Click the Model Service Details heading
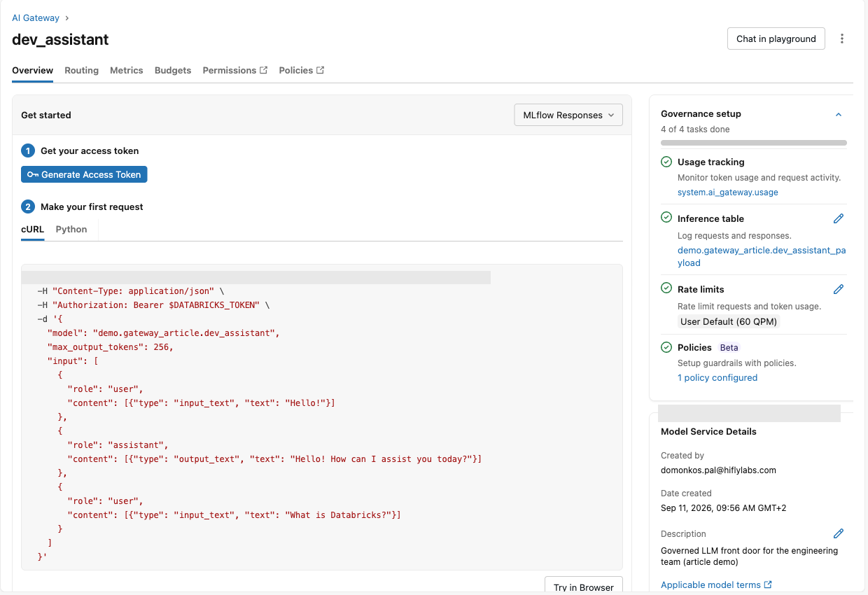868x595 pixels. click(x=708, y=431)
